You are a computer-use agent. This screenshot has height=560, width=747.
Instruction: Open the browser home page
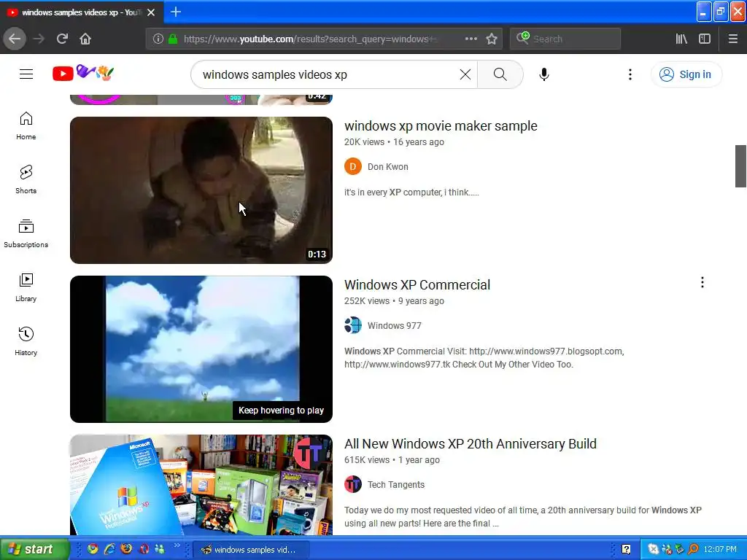tap(85, 39)
